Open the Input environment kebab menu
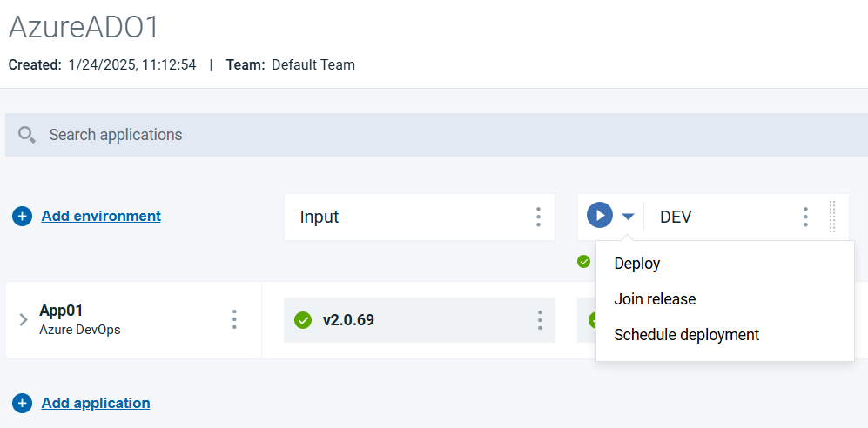868x428 pixels. tap(538, 217)
